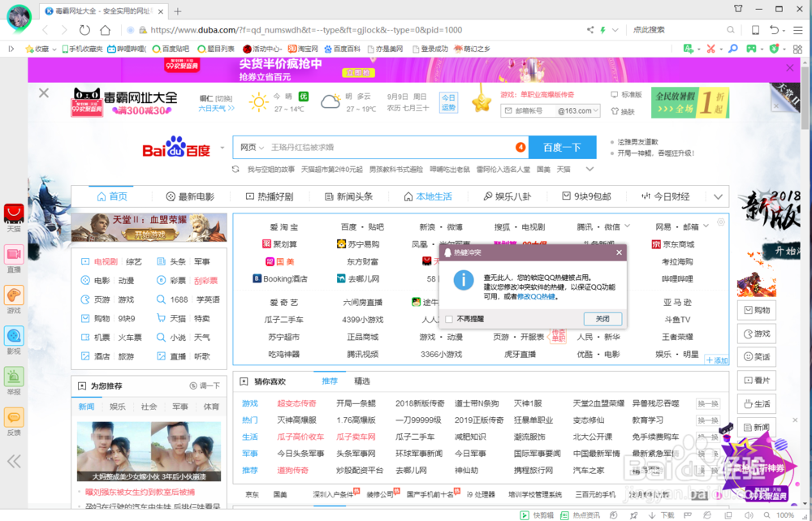Open site grid settings gear icon
The width and height of the screenshot is (812, 521).
pos(721,222)
